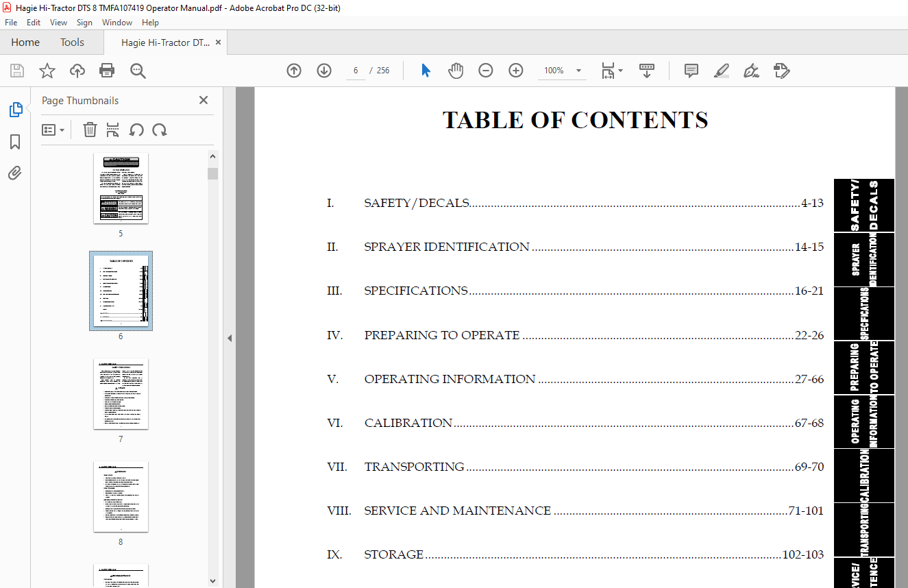The image size is (908, 588).
Task: Open the Help menu
Action: click(x=150, y=23)
